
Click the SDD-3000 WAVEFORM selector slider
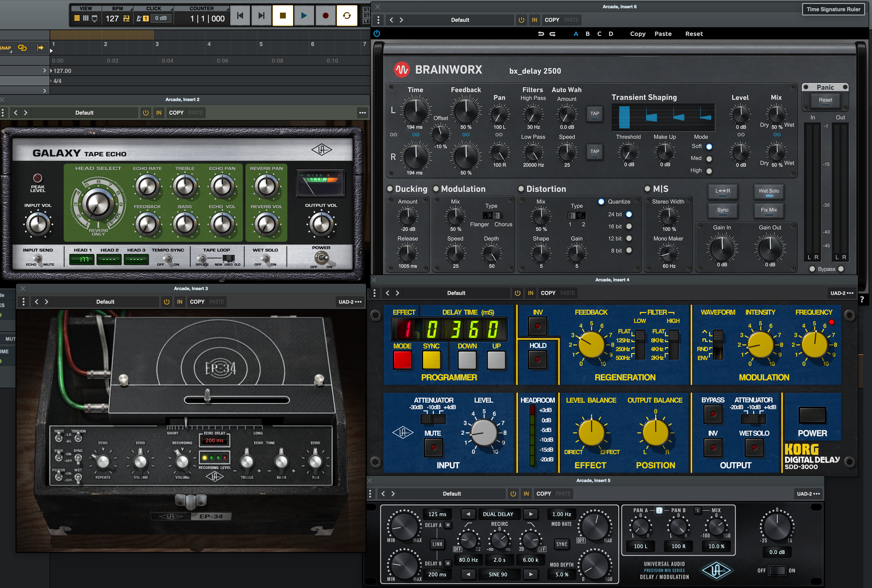click(x=718, y=345)
